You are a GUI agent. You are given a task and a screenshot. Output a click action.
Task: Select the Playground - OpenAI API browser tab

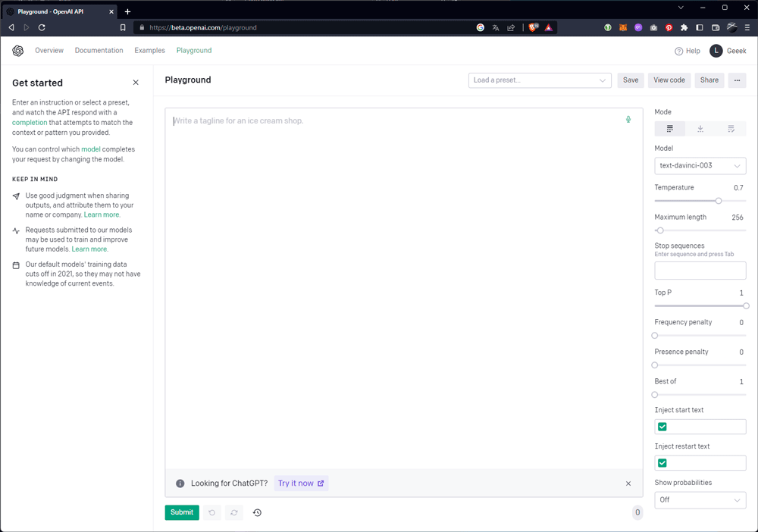(x=61, y=11)
